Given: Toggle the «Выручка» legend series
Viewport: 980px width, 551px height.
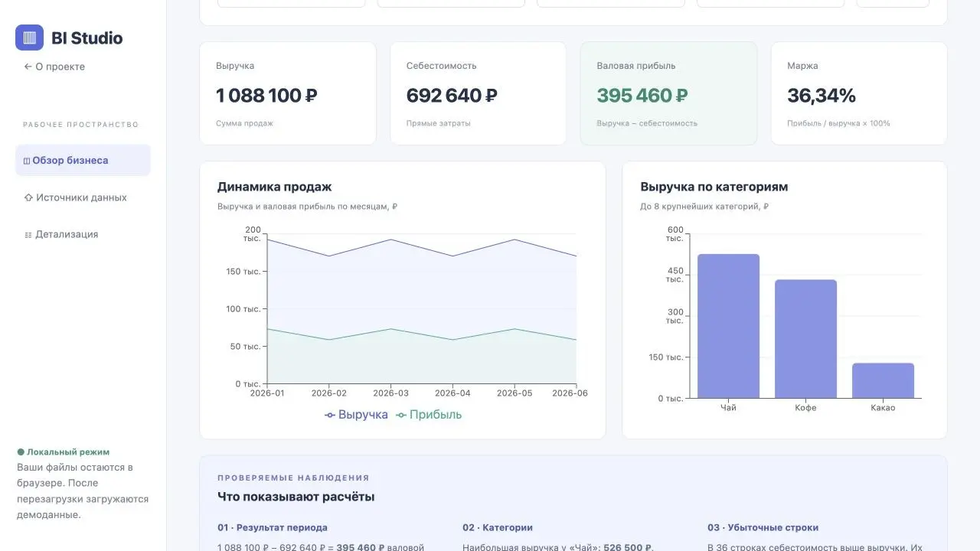Looking at the screenshot, I should point(356,415).
